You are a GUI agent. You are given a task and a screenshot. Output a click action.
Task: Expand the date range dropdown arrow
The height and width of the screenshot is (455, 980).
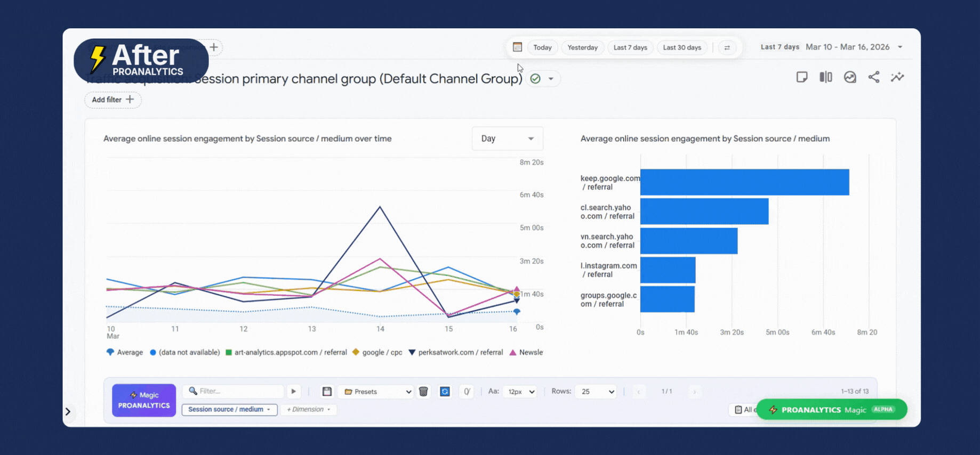click(x=900, y=47)
